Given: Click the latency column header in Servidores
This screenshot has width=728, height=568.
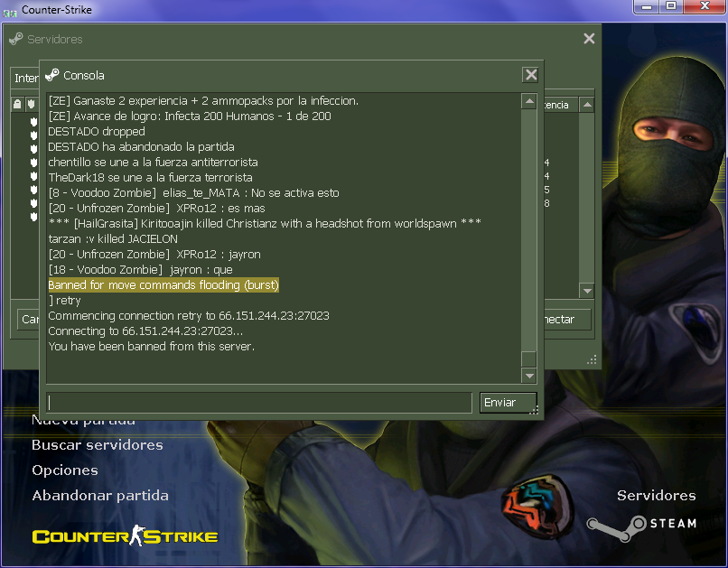Looking at the screenshot, I should pyautogui.click(x=560, y=105).
